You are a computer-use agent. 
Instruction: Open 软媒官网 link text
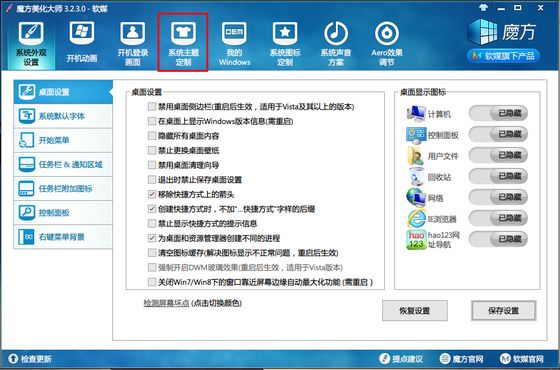coord(528,359)
